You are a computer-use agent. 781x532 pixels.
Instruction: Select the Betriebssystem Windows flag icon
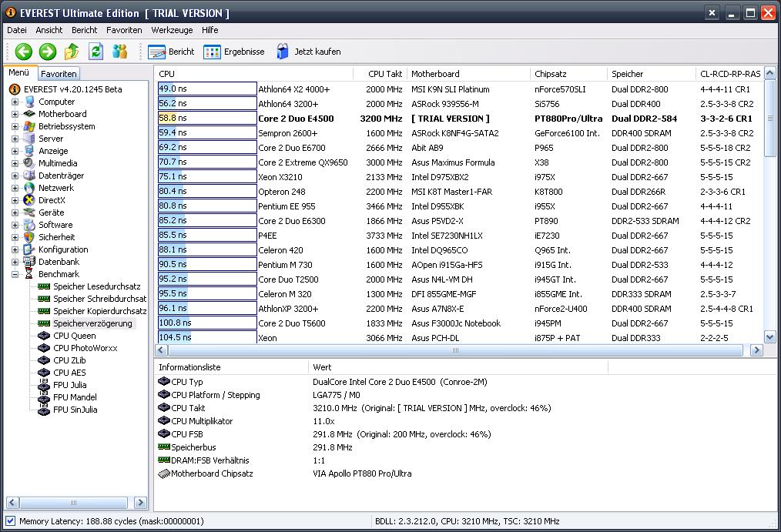[x=30, y=126]
